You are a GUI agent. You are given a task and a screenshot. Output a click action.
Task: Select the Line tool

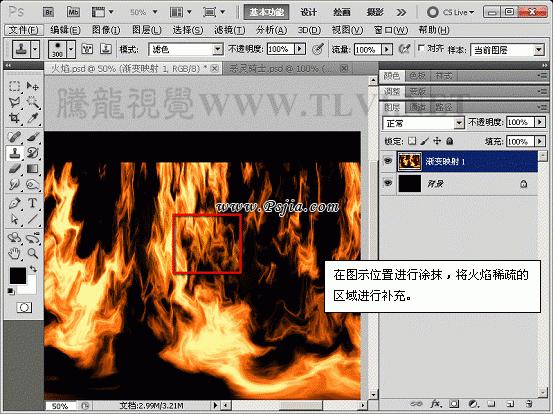click(32, 219)
